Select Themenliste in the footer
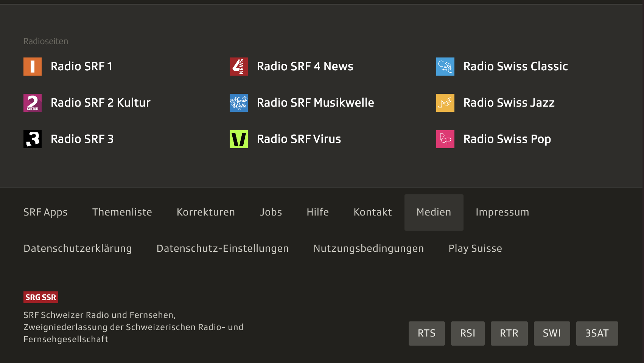This screenshot has height=363, width=644. pos(122,212)
